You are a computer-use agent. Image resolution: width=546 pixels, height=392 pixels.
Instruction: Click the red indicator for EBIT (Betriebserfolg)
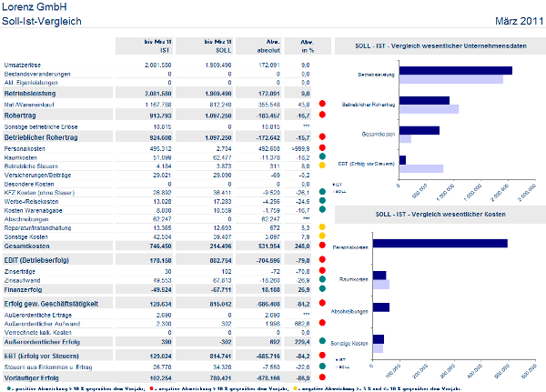322,259
